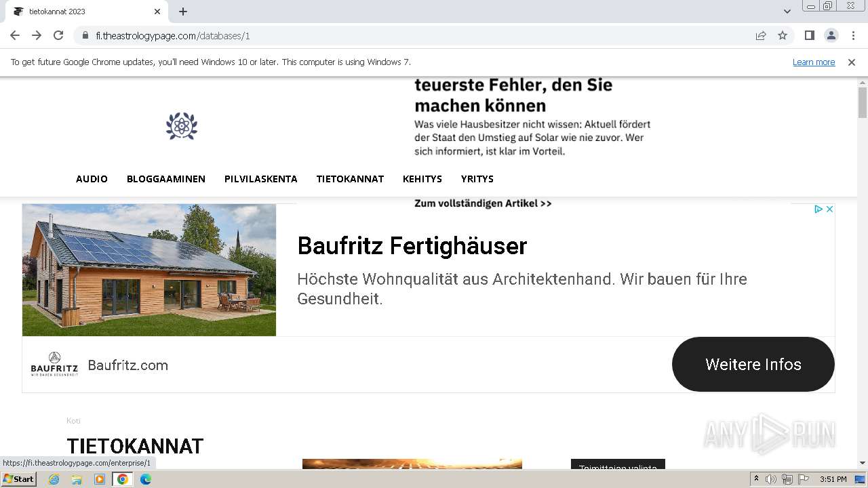Open the browser side panel
The image size is (868, 488).
809,35
